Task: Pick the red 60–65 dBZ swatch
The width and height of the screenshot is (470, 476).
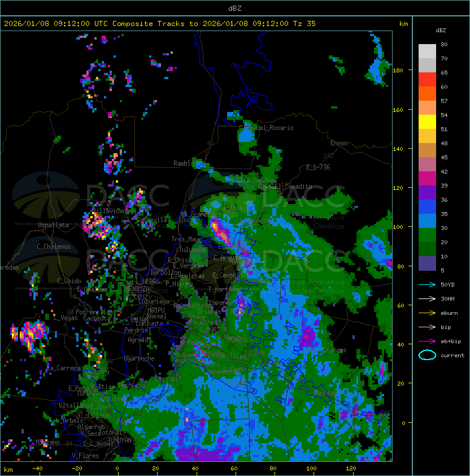Action: point(427,79)
